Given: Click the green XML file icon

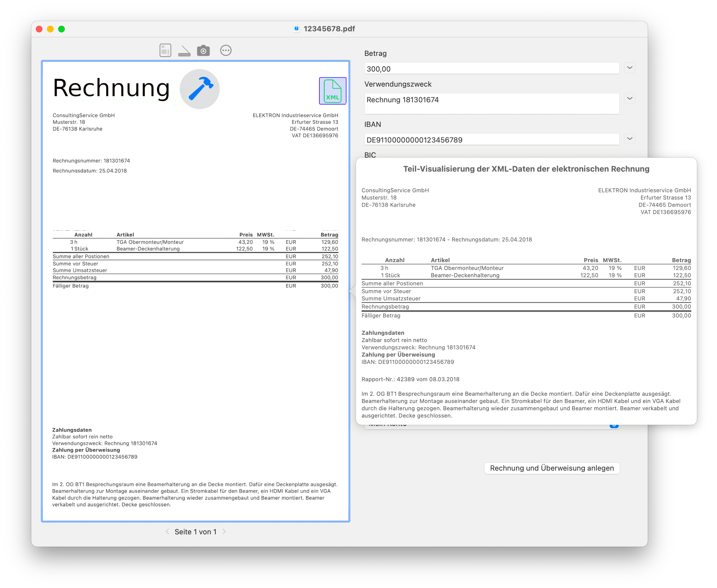Looking at the screenshot, I should click(332, 91).
